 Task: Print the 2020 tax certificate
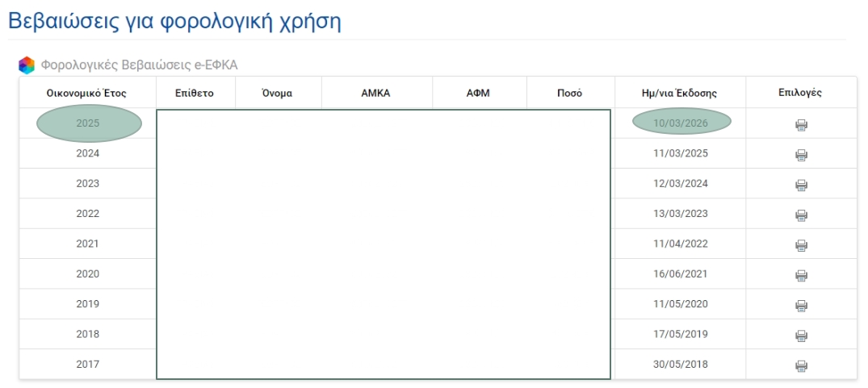[x=801, y=276]
